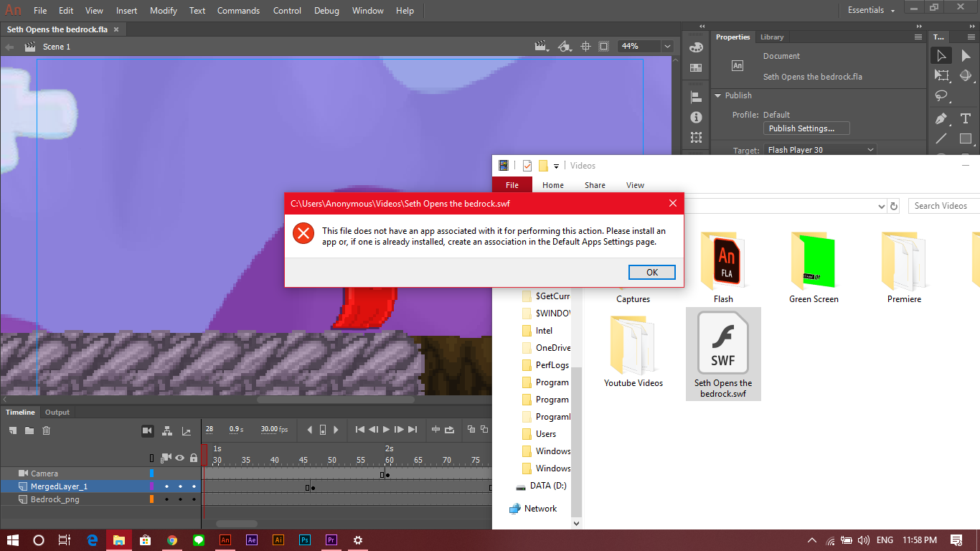Lock the Bedrock_png layer
Screen dimensions: 980x551
click(194, 499)
